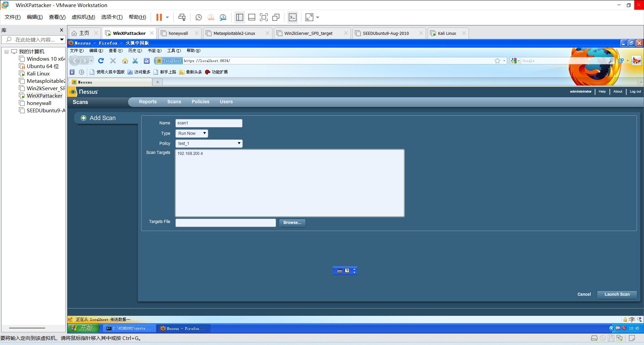Open the VMware 虚拟机(M) menu
The width and height of the screenshot is (644, 345).
(x=84, y=17)
